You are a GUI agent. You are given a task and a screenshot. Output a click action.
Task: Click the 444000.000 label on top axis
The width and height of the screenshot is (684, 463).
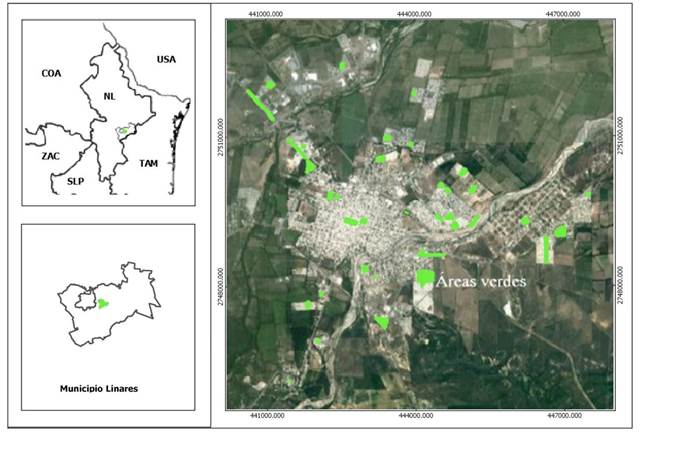click(x=413, y=14)
